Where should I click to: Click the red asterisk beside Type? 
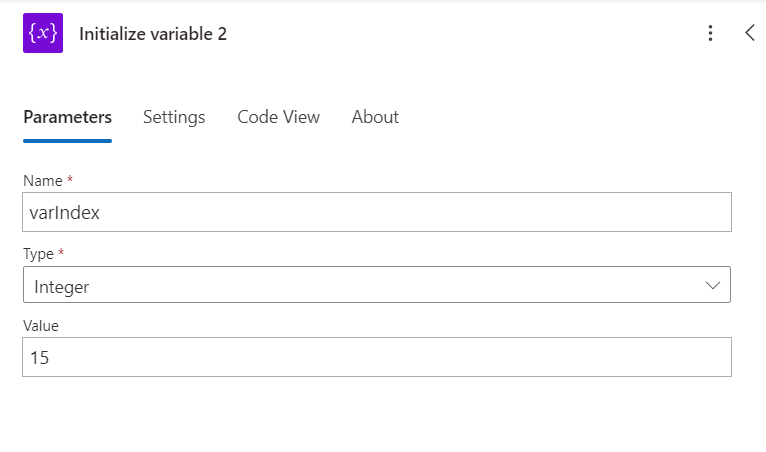pos(62,254)
